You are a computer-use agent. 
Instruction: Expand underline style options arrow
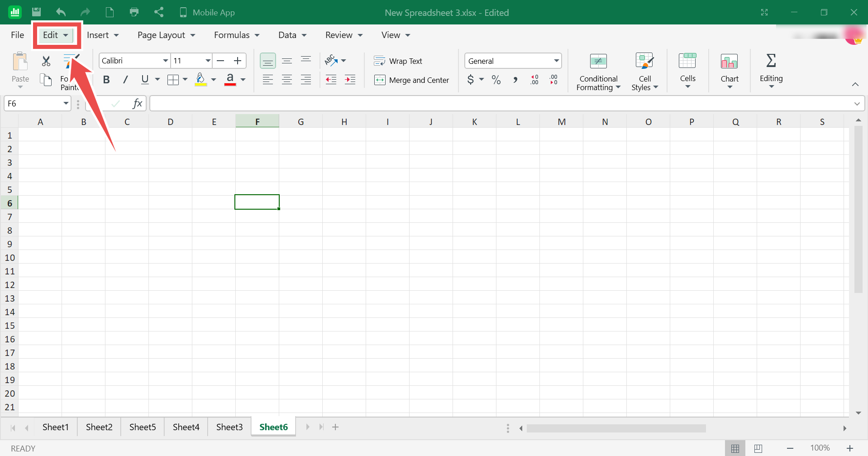coord(157,80)
